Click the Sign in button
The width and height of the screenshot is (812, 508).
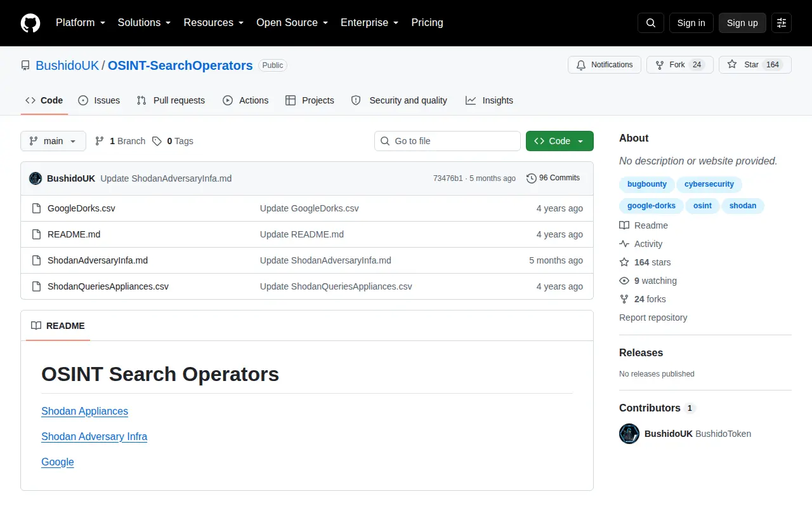pos(691,23)
